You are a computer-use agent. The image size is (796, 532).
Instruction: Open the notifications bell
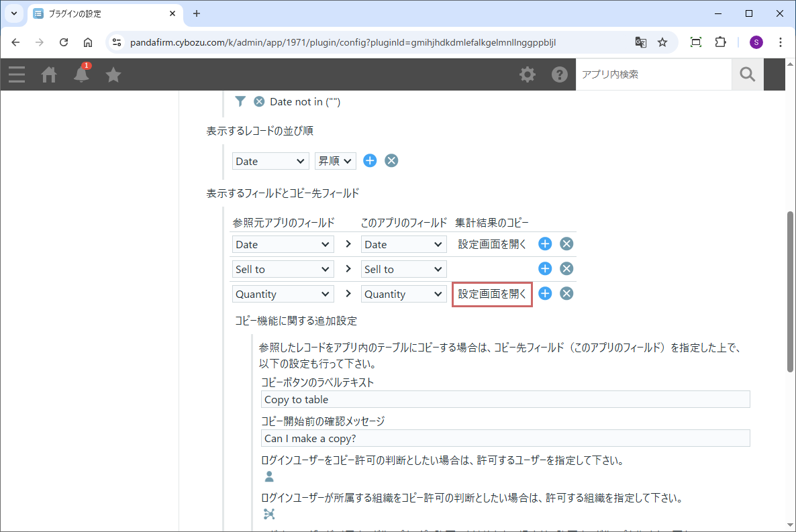pyautogui.click(x=81, y=74)
